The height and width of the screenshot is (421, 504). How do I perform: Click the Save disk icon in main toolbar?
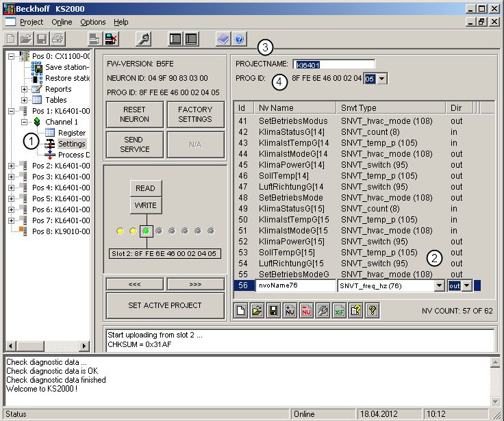[x=42, y=39]
